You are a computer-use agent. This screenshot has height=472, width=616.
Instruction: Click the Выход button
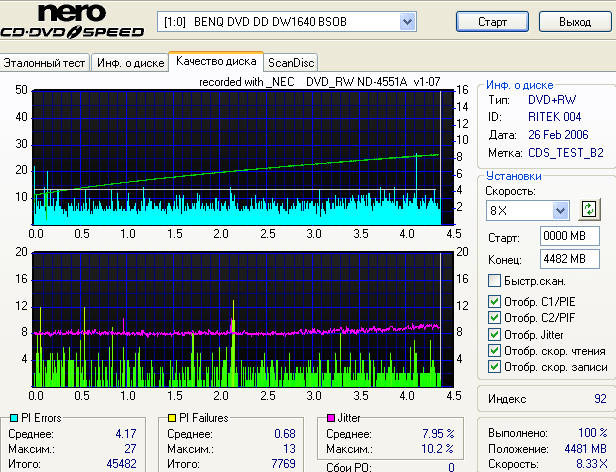pyautogui.click(x=575, y=22)
